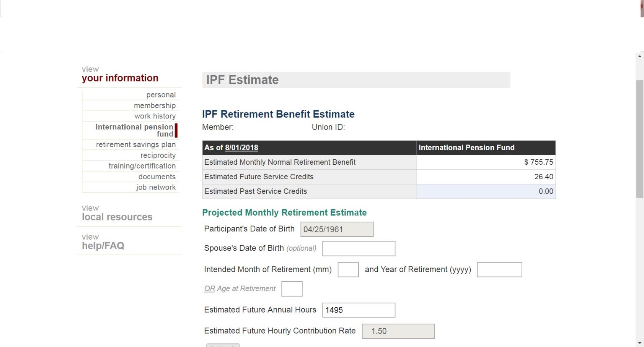
Task: Open retirement savings plan page
Action: (x=136, y=144)
